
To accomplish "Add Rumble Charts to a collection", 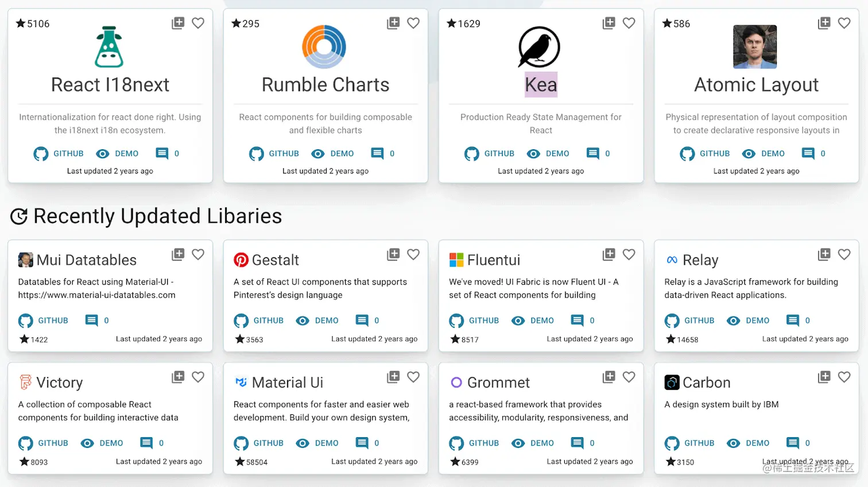I will coord(393,23).
